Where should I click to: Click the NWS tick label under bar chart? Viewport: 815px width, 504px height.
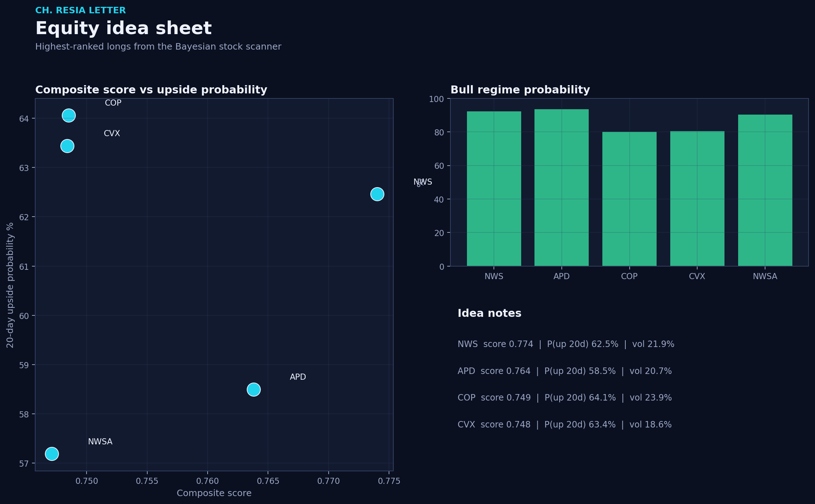coord(494,276)
